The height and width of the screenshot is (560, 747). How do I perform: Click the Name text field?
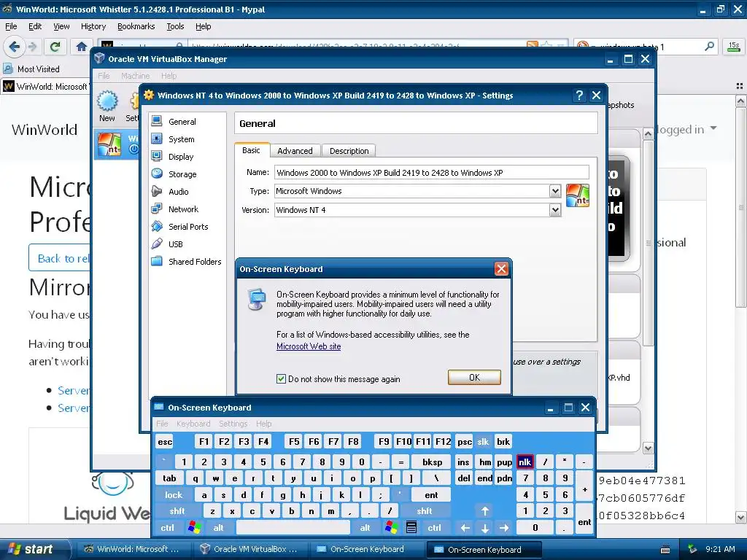coord(432,172)
